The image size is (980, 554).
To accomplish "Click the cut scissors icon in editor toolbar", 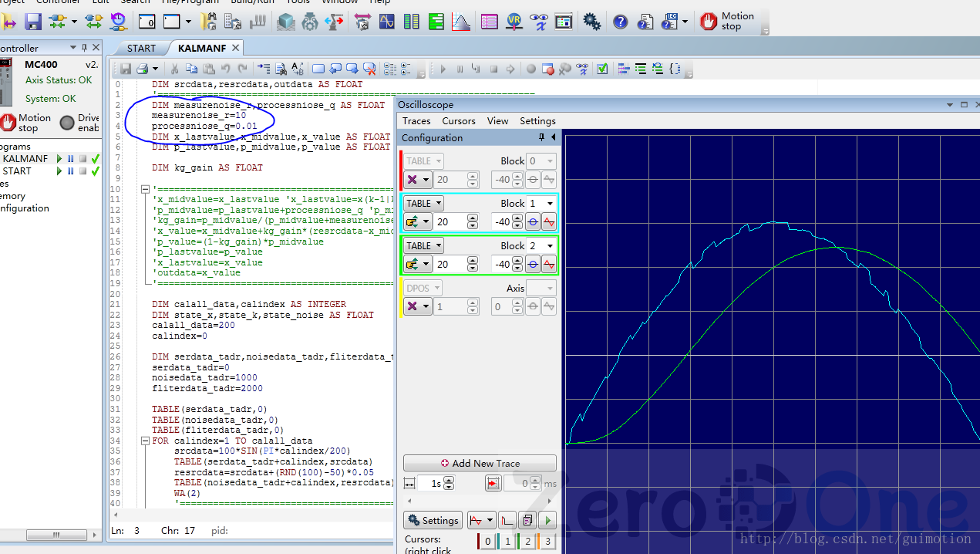I will 174,69.
